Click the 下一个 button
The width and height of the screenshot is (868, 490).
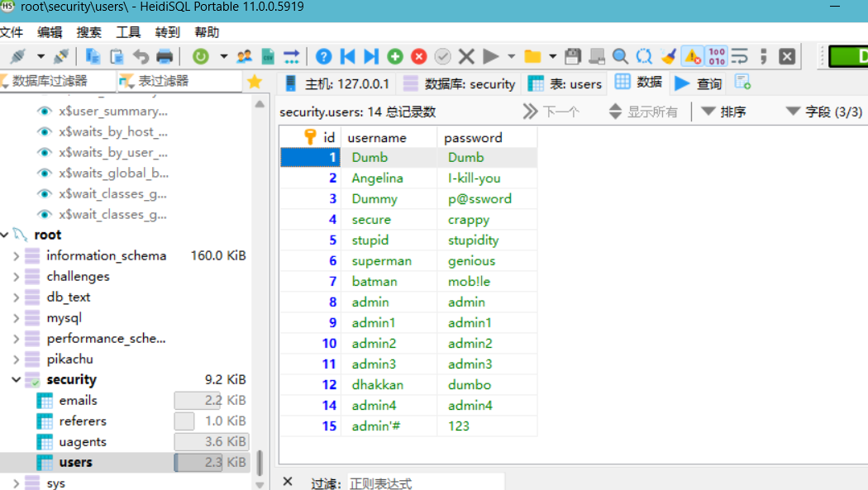(552, 112)
